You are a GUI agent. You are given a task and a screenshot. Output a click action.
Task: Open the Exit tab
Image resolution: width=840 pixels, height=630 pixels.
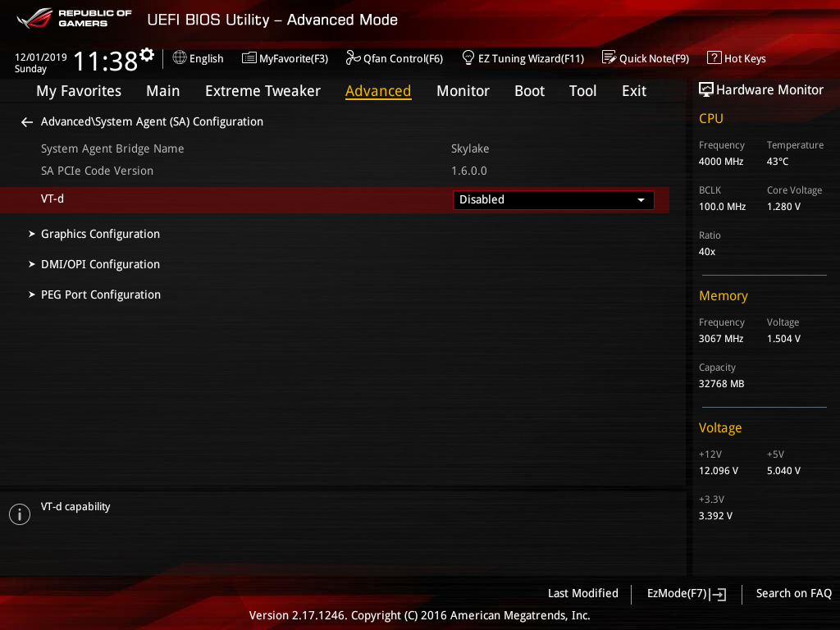[x=634, y=91]
